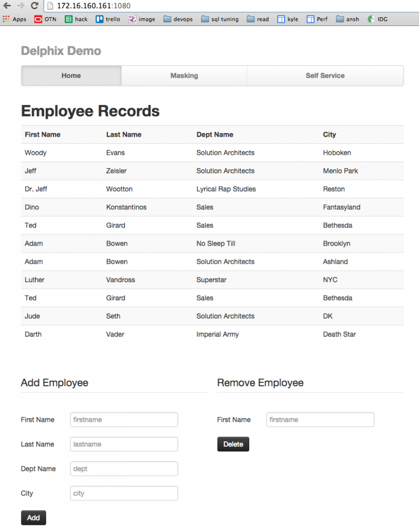Select the Zeisler last name cell
Screen dimensions: 419x532
tap(116, 170)
